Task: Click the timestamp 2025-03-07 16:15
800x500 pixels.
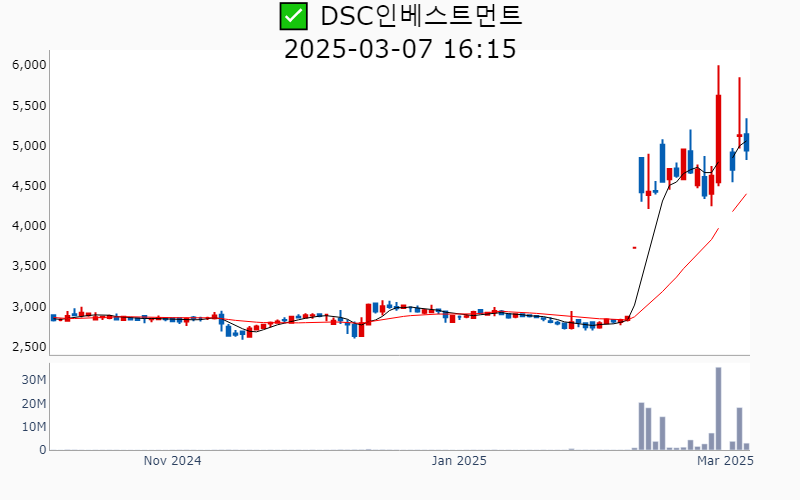Action: (400, 49)
